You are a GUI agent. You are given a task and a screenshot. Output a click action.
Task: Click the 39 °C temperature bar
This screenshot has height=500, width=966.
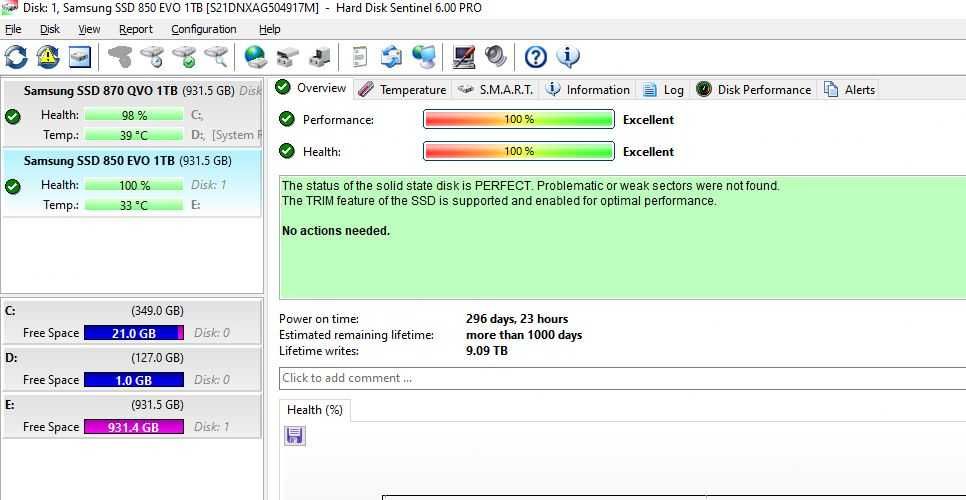pyautogui.click(x=134, y=135)
